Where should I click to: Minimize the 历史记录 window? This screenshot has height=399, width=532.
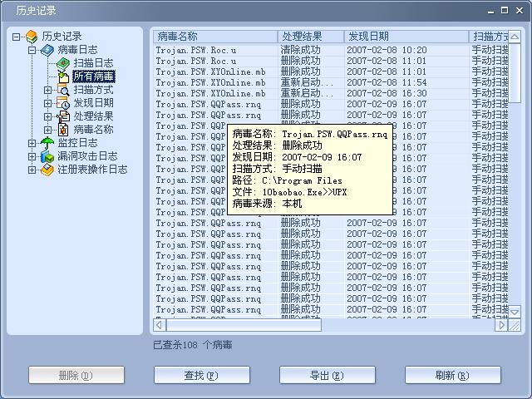[490, 11]
